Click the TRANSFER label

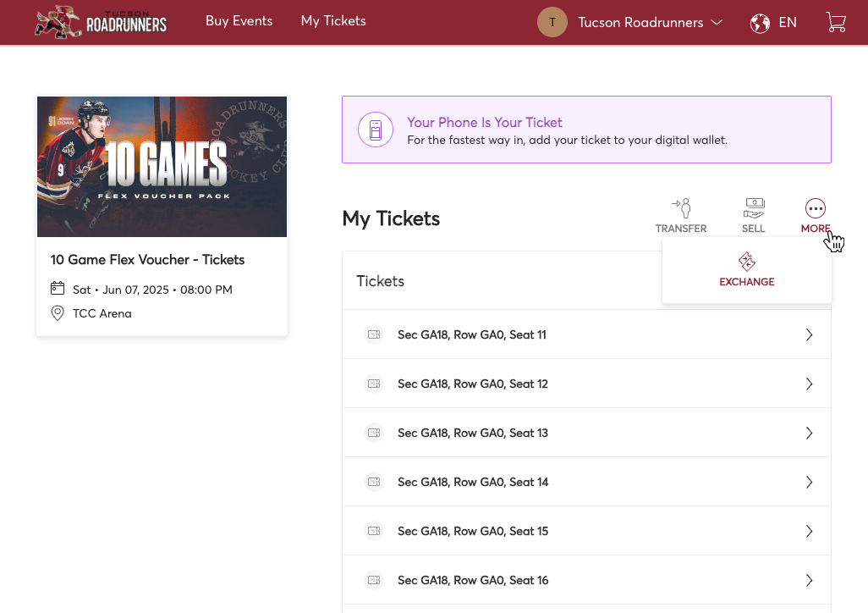click(681, 229)
